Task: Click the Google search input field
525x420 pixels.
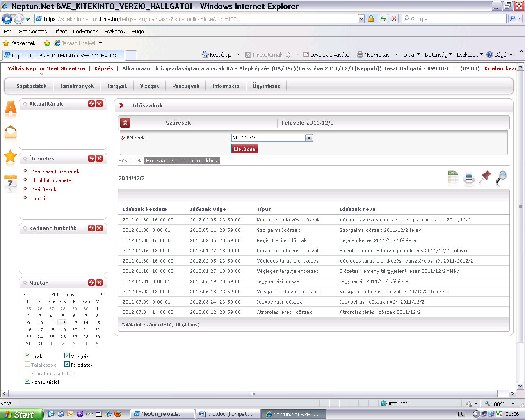Action: [454, 19]
